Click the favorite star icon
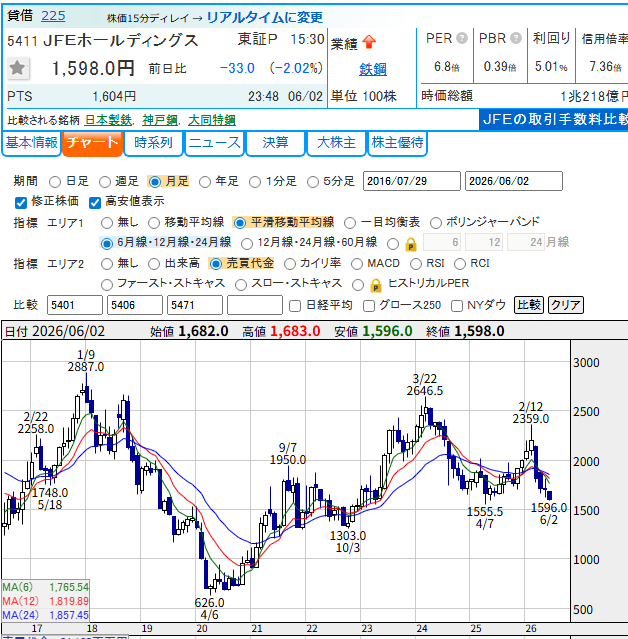This screenshot has width=628, height=639. (18, 68)
